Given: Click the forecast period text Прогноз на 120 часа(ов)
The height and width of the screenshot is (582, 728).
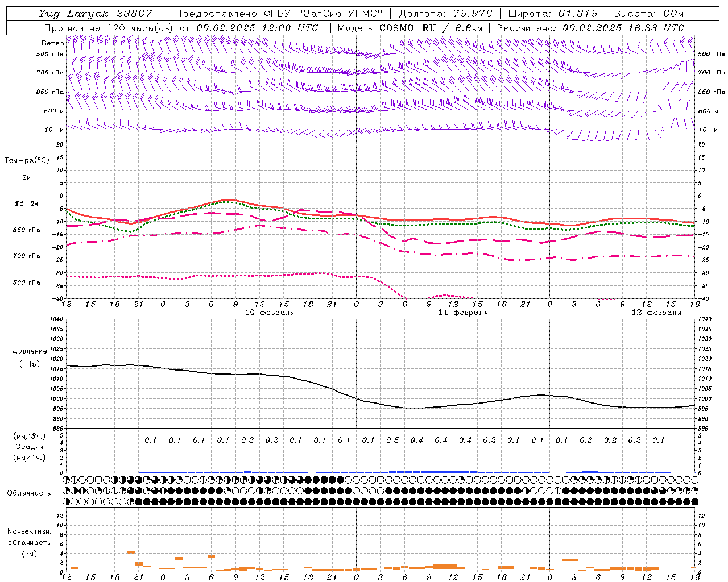Looking at the screenshot, I should [x=109, y=28].
